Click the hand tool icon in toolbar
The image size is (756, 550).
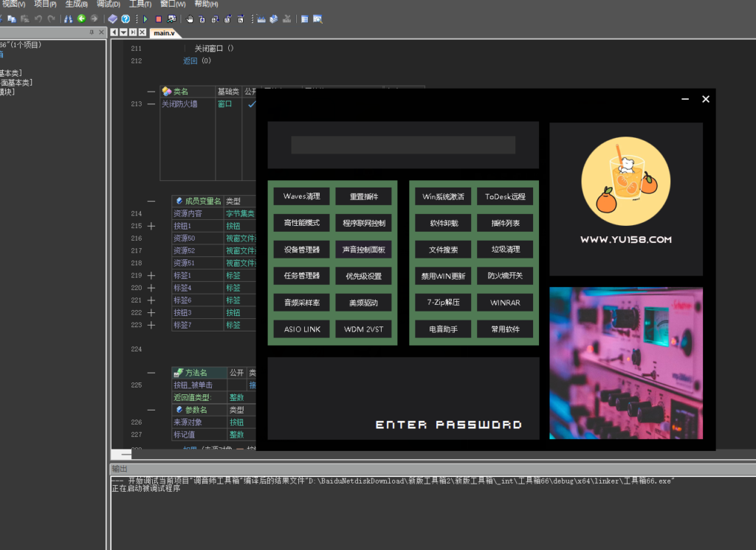point(190,18)
